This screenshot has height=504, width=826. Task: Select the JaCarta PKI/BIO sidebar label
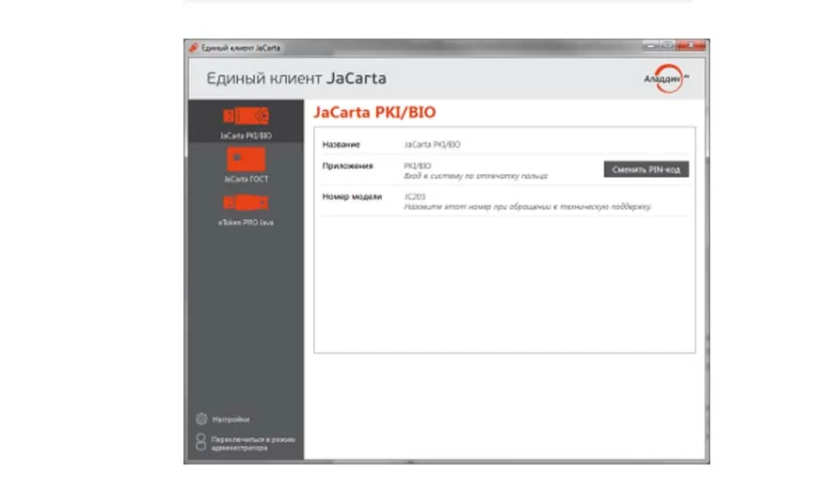click(246, 136)
